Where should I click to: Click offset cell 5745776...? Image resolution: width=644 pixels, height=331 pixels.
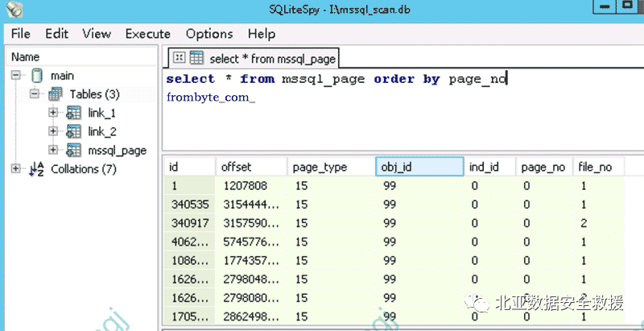pos(251,242)
